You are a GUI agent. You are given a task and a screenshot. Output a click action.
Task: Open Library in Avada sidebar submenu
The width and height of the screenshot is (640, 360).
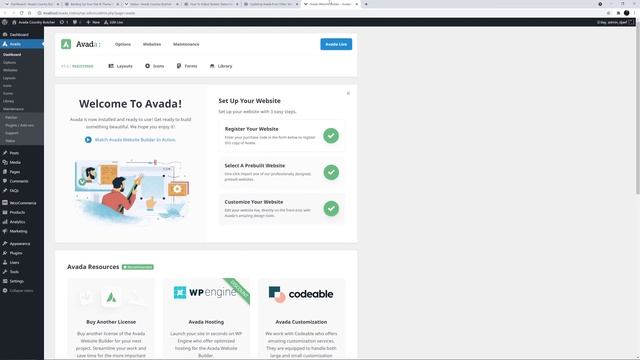[x=9, y=101]
